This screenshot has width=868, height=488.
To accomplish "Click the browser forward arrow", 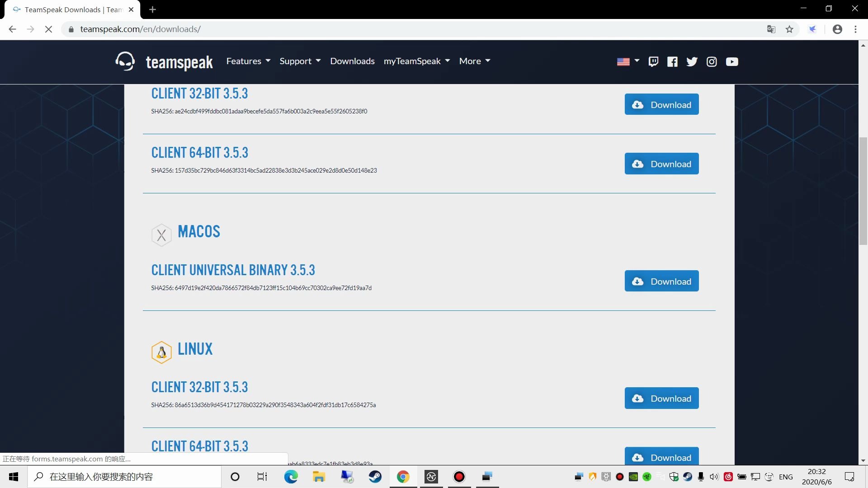I will 30,29.
